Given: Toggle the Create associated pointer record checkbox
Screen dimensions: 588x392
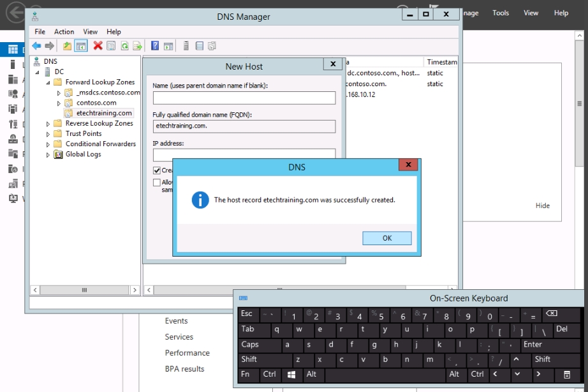Looking at the screenshot, I should [x=157, y=170].
